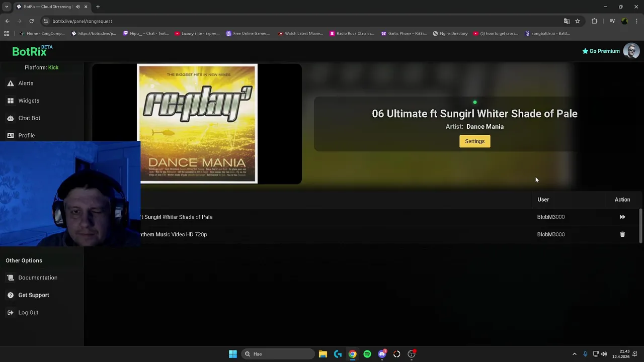Open the Alerts sidebar section
Image resolution: width=644 pixels, height=362 pixels.
[26, 83]
